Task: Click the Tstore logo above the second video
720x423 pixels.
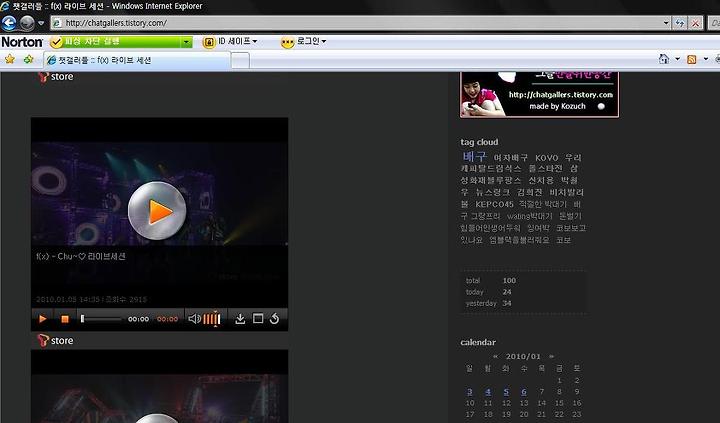Action: tap(56, 340)
